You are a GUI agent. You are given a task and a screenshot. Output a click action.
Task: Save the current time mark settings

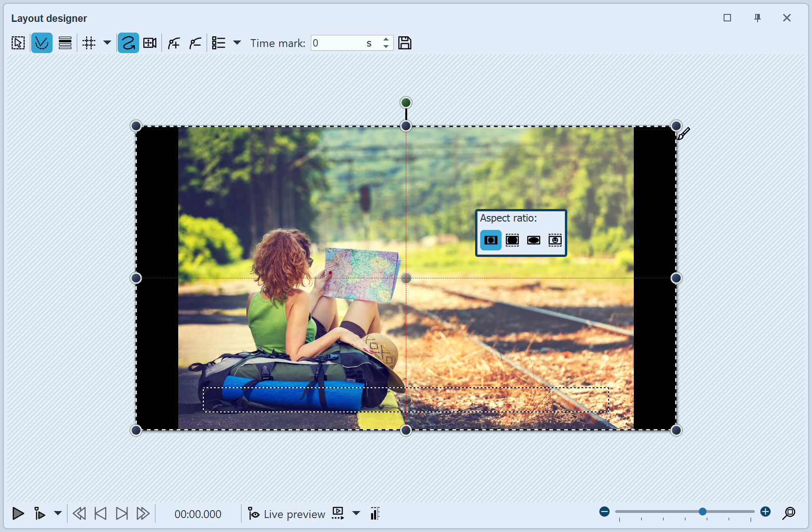pos(405,43)
